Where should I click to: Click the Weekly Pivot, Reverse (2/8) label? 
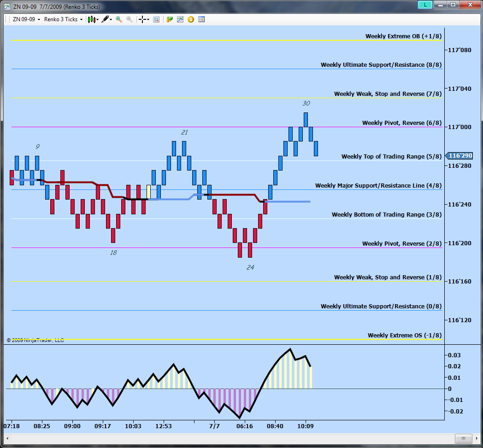pyautogui.click(x=402, y=243)
